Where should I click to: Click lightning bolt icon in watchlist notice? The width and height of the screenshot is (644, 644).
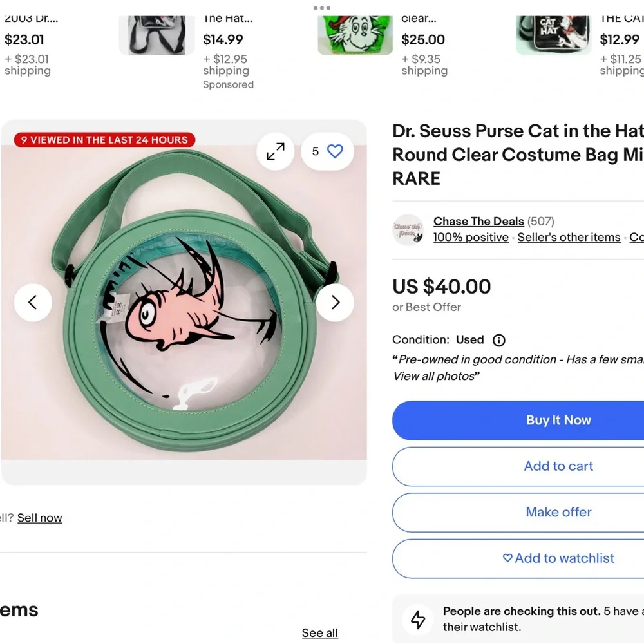[418, 620]
